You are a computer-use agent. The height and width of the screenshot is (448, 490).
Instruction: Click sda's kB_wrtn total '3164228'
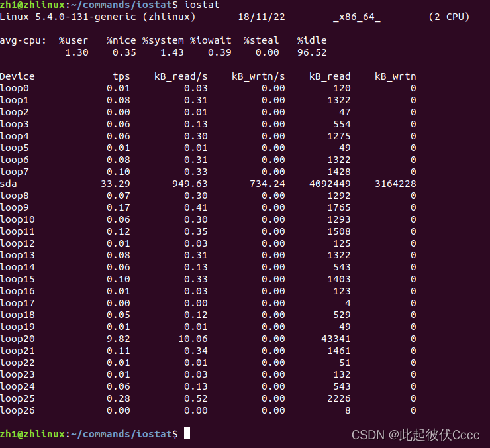(x=395, y=184)
